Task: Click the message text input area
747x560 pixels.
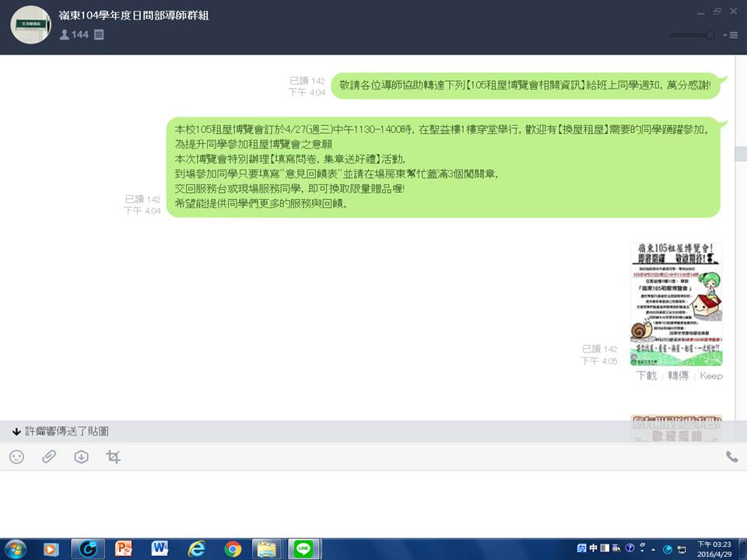Action: 373,504
